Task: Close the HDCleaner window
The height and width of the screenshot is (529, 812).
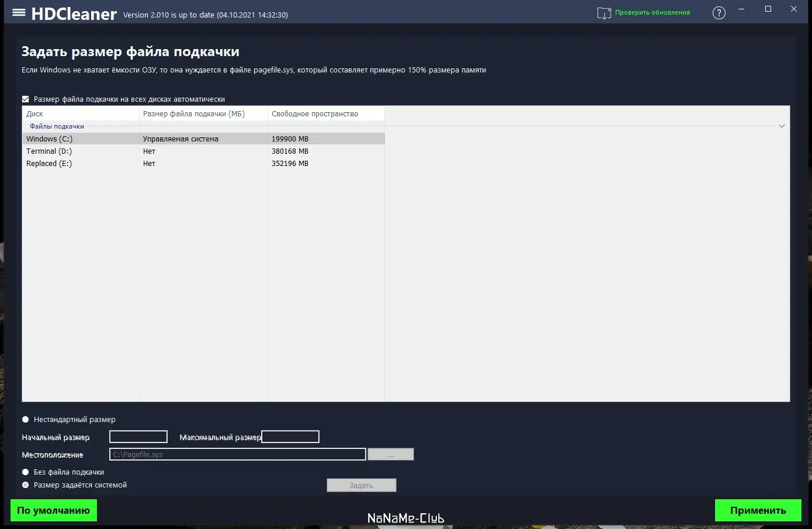Action: 794,9
